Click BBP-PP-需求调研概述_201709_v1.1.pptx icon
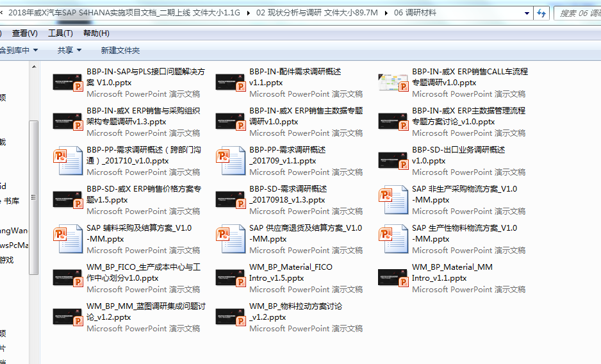The height and width of the screenshot is (364, 601). click(x=231, y=161)
